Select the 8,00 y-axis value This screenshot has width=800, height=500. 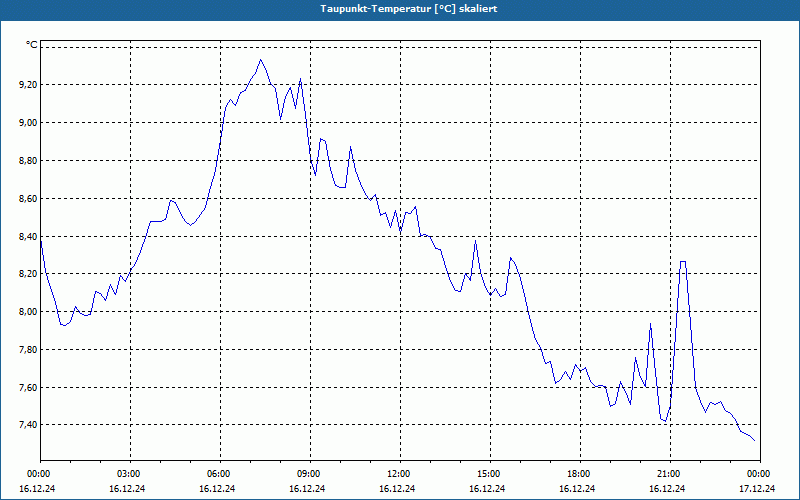pyautogui.click(x=28, y=312)
